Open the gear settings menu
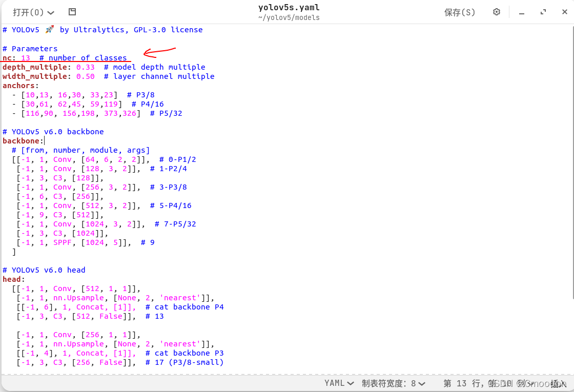Viewport: 574px width, 392px height. click(x=497, y=12)
